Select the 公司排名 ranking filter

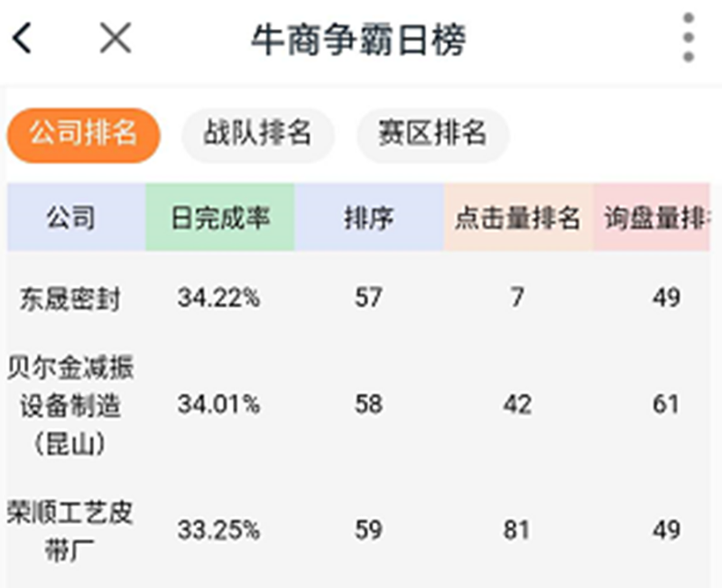tap(81, 133)
